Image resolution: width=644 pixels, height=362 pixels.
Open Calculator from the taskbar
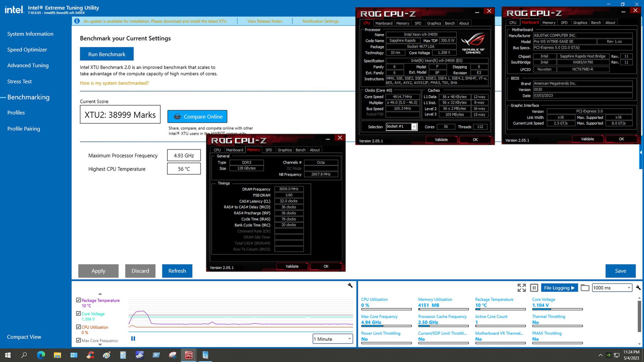point(123,355)
